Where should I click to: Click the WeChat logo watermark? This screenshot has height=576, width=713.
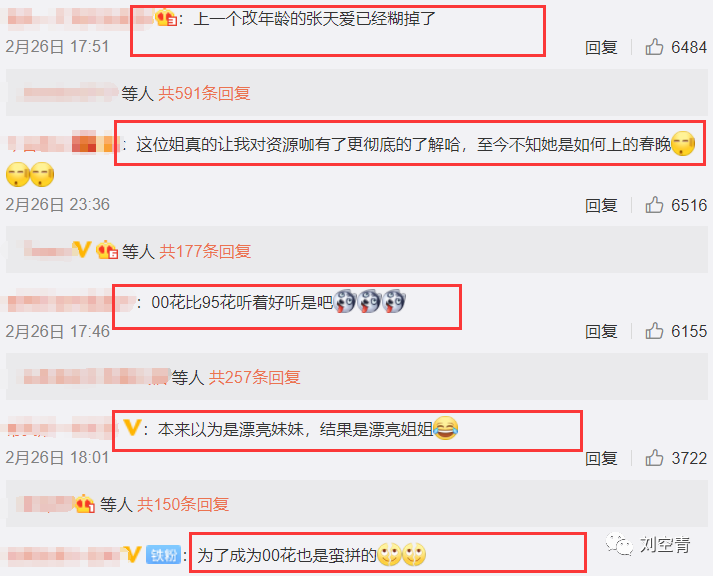coord(619,544)
